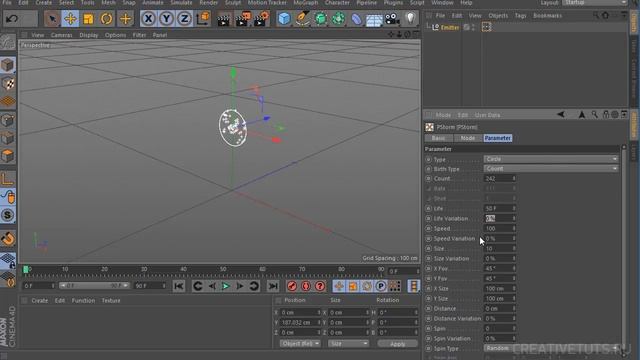Select the Texture mode checkered cube

[x=8, y=84]
